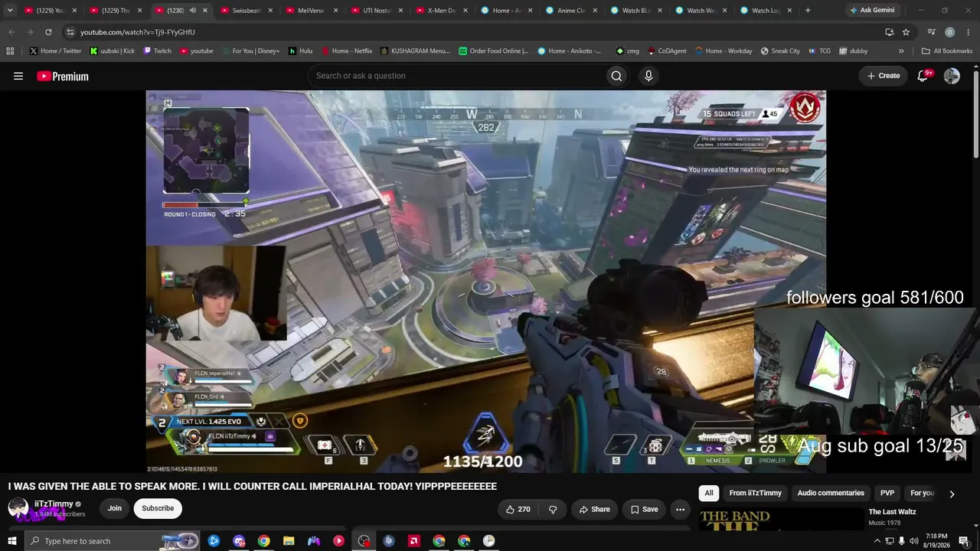The image size is (980, 551).
Task: Switch to the Anime Clear browser tab
Action: 570,11
